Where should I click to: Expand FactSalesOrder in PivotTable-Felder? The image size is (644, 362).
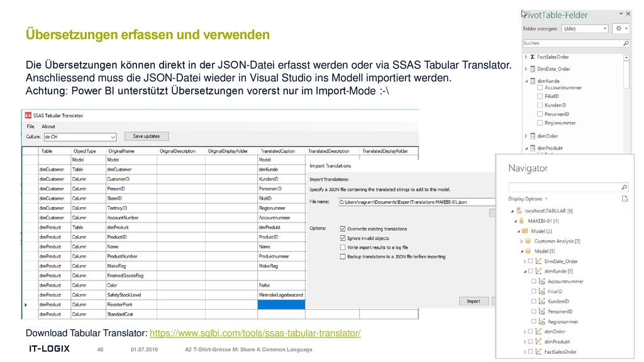[526, 57]
